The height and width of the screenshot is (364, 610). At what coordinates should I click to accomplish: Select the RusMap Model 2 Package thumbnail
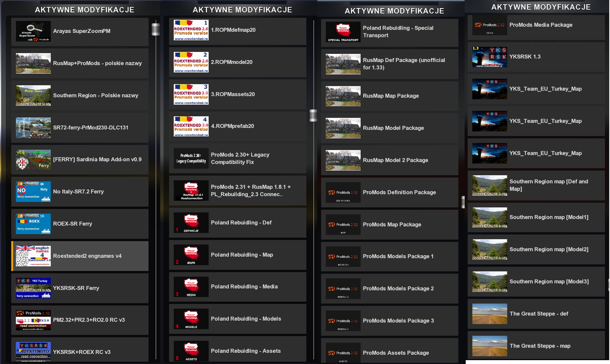(x=343, y=160)
